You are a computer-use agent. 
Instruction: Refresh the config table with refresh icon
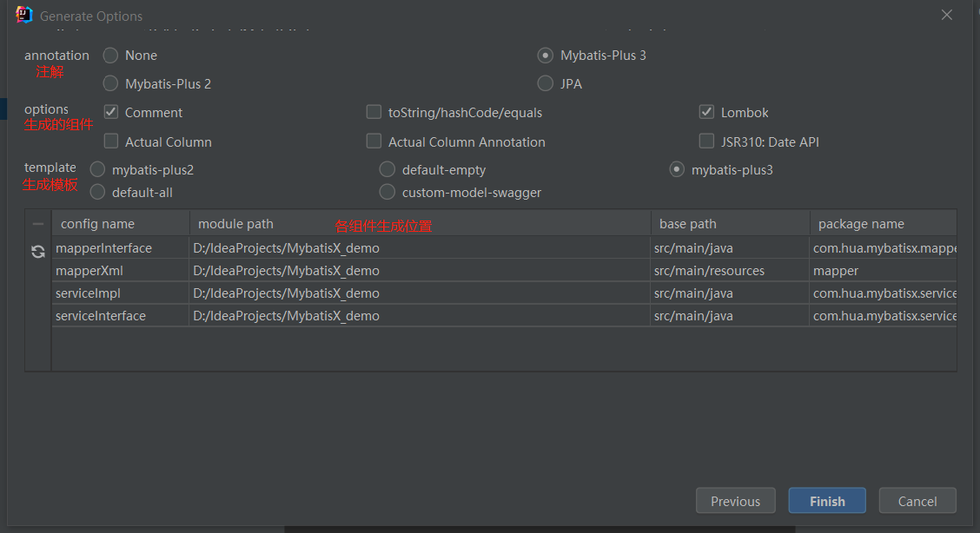pyautogui.click(x=37, y=252)
